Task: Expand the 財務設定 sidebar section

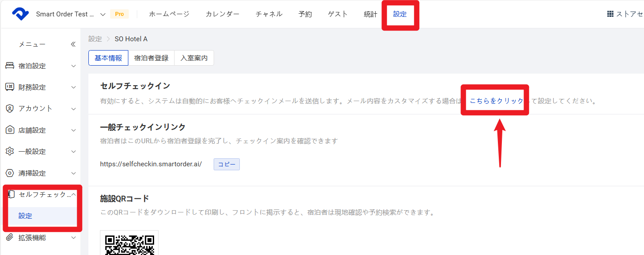Action: (74, 87)
